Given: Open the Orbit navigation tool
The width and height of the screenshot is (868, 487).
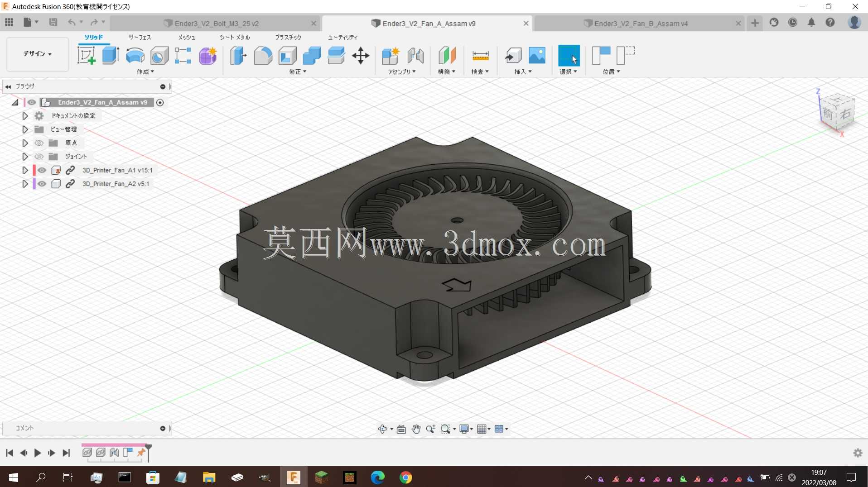Looking at the screenshot, I should click(x=383, y=429).
